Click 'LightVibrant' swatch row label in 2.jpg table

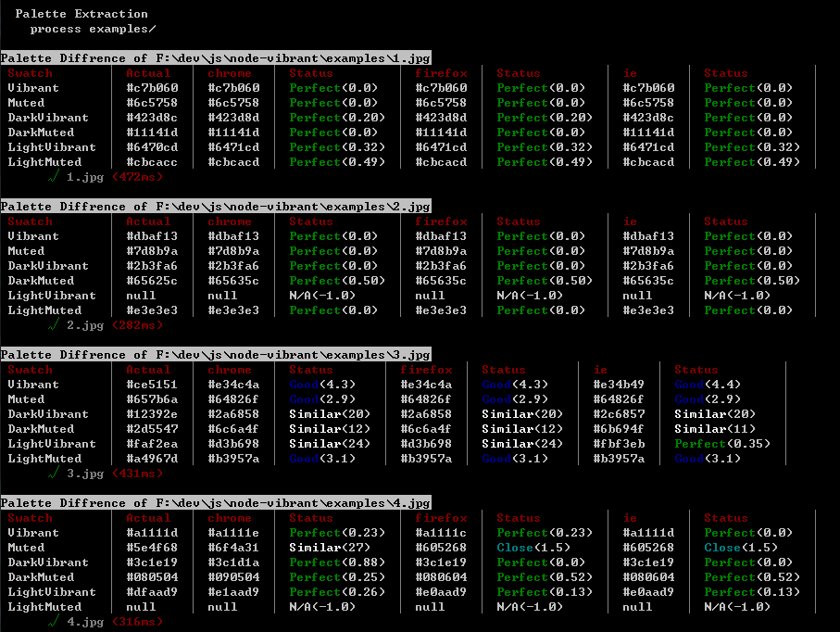[52, 296]
